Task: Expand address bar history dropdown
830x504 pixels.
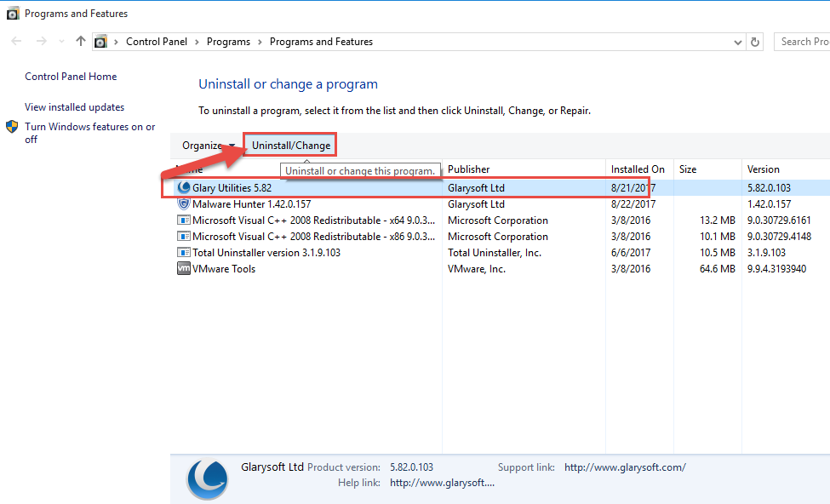Action: pos(737,43)
